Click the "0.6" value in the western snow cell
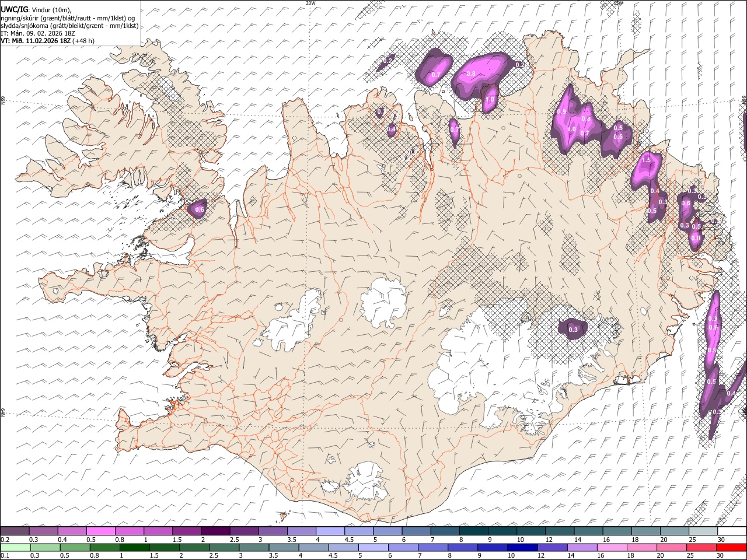The image size is (747, 560). [x=200, y=209]
